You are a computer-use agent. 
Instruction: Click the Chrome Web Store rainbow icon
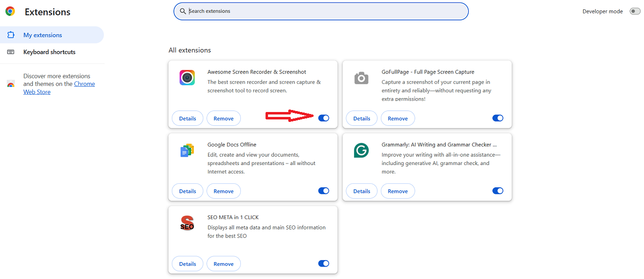click(11, 84)
